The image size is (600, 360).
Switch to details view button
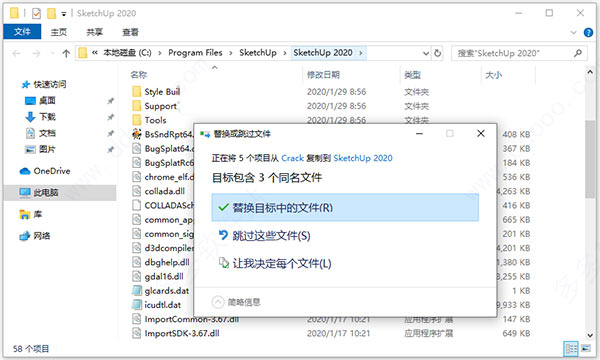(x=571, y=348)
